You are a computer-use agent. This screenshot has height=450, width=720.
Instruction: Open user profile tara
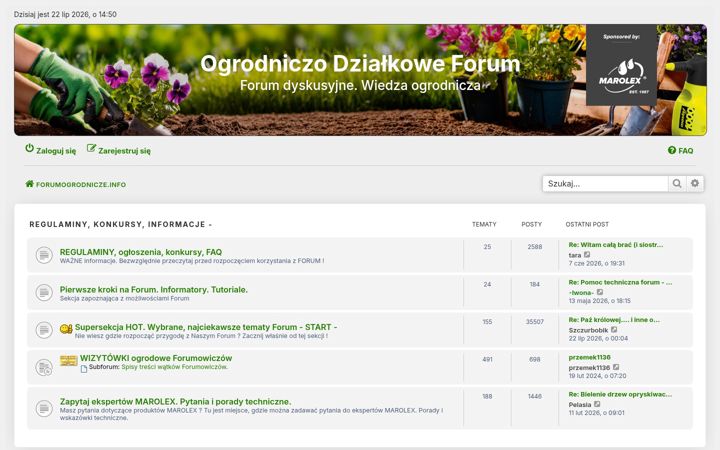tap(575, 255)
